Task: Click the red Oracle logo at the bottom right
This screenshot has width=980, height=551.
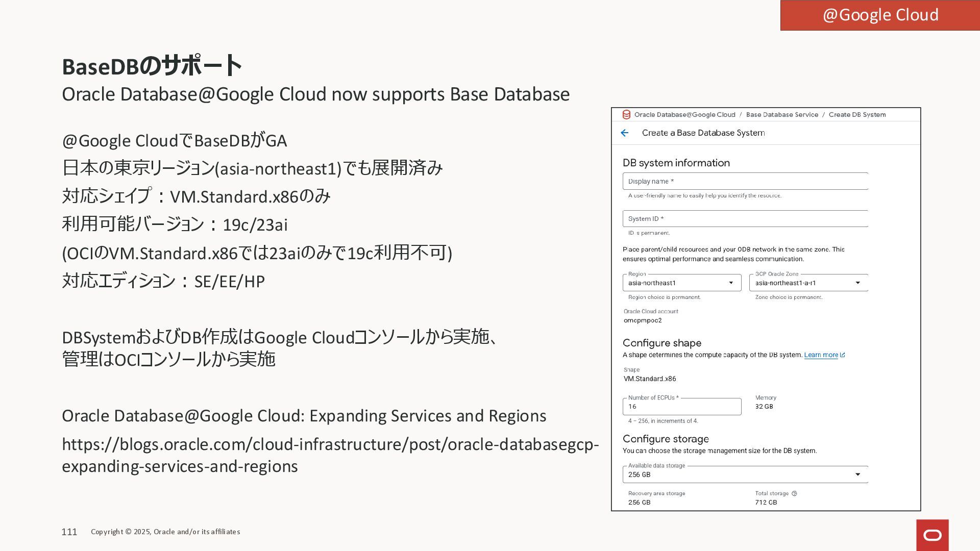Action: pos(932,535)
